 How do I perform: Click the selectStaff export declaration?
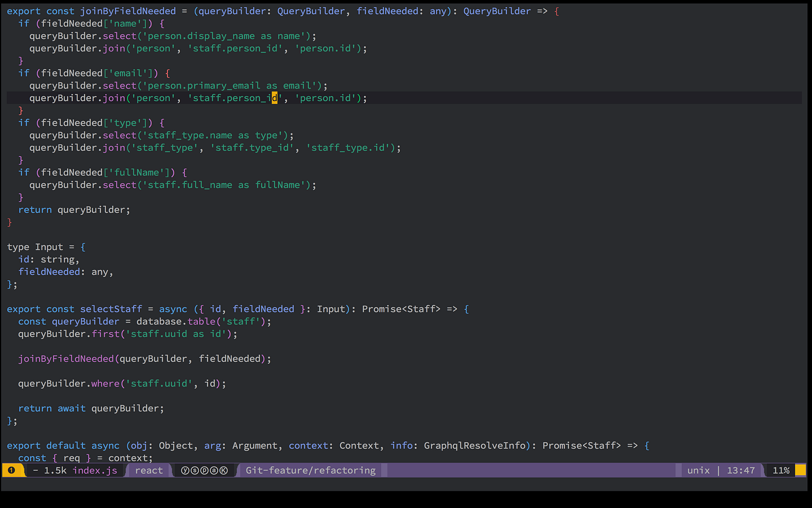[111, 309]
